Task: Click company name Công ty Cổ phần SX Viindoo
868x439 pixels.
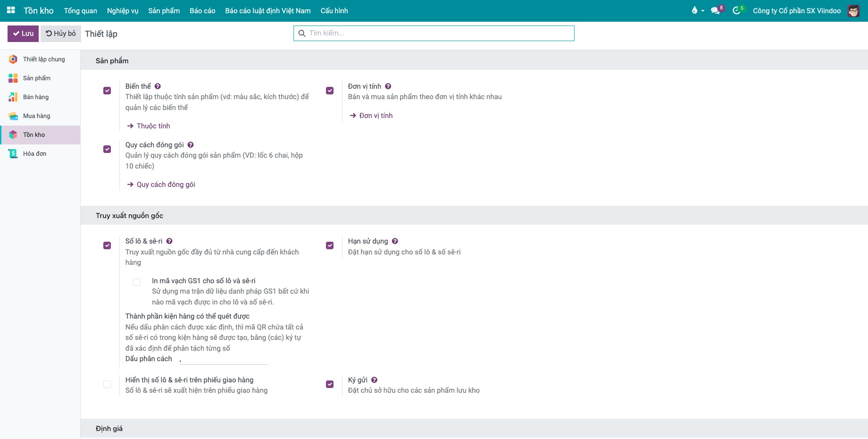Action: point(797,10)
